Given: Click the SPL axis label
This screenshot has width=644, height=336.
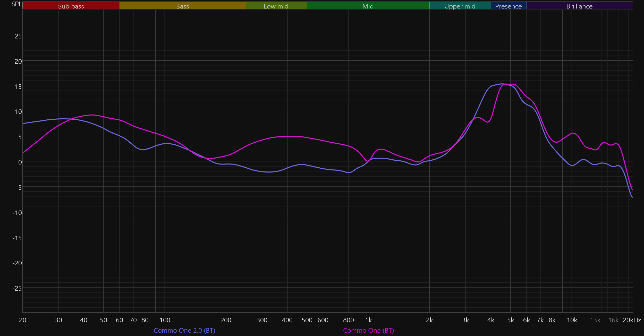Looking at the screenshot, I should pyautogui.click(x=16, y=4).
